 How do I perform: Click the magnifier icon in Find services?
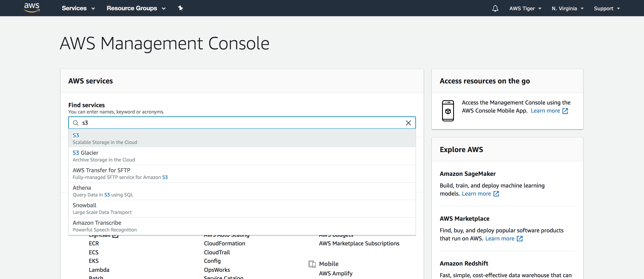point(75,123)
